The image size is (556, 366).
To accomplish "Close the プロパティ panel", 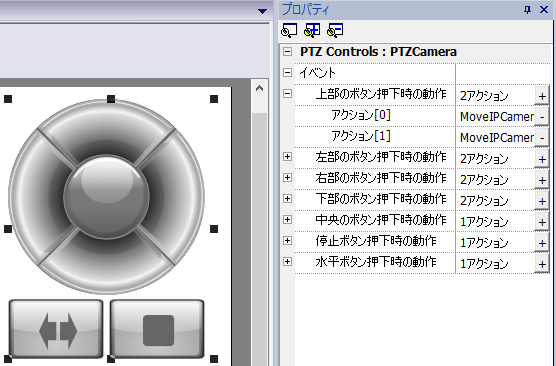I will point(544,10).
